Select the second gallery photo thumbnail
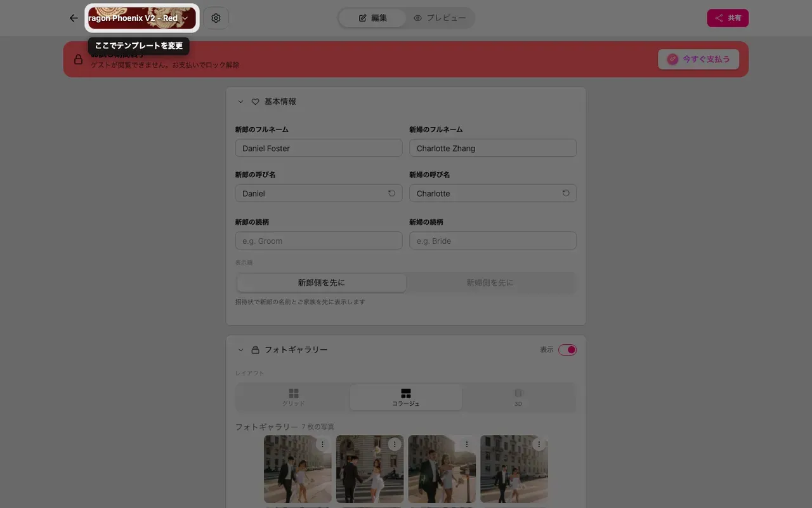This screenshot has width=812, height=508. [370, 469]
